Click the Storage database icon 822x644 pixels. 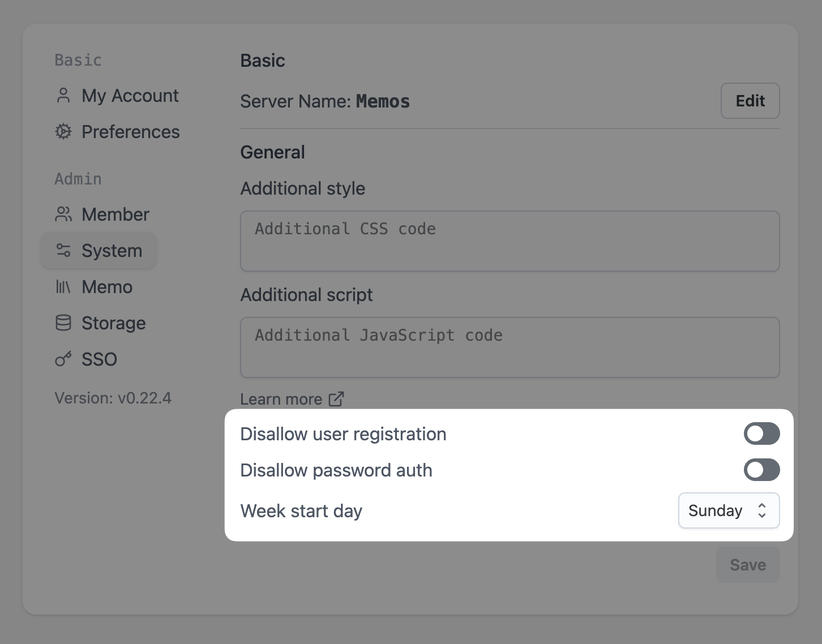coord(63,323)
